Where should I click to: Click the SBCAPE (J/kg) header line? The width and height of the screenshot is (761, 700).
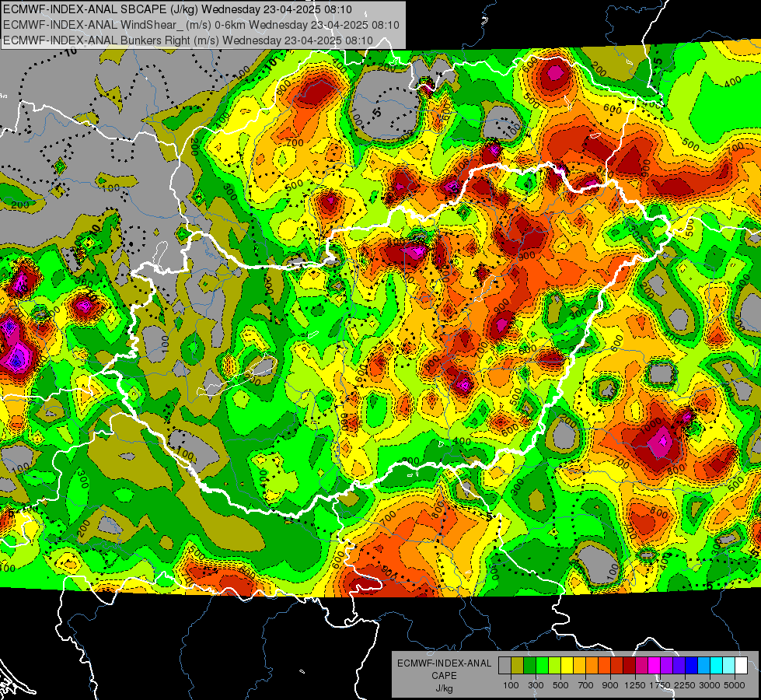click(x=177, y=9)
